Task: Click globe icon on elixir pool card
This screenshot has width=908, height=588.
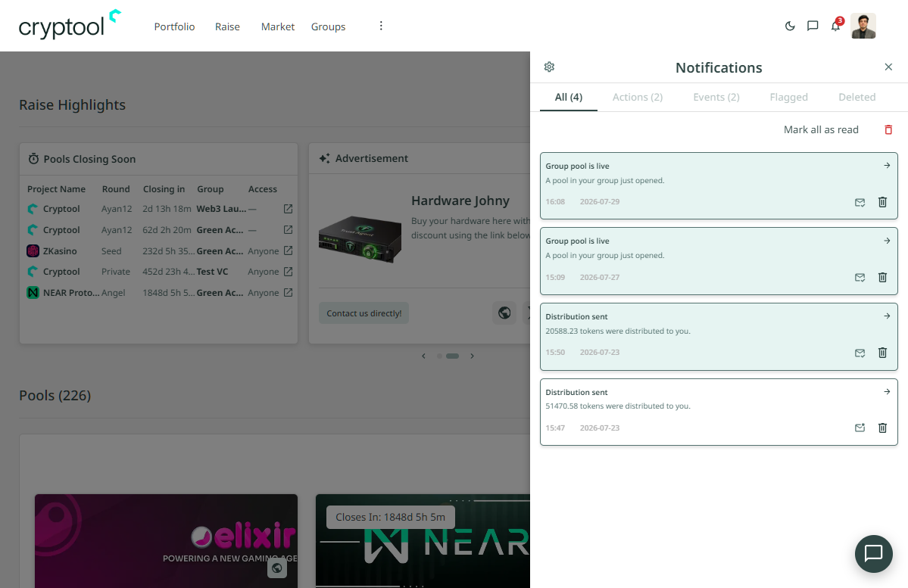Action: (x=277, y=568)
